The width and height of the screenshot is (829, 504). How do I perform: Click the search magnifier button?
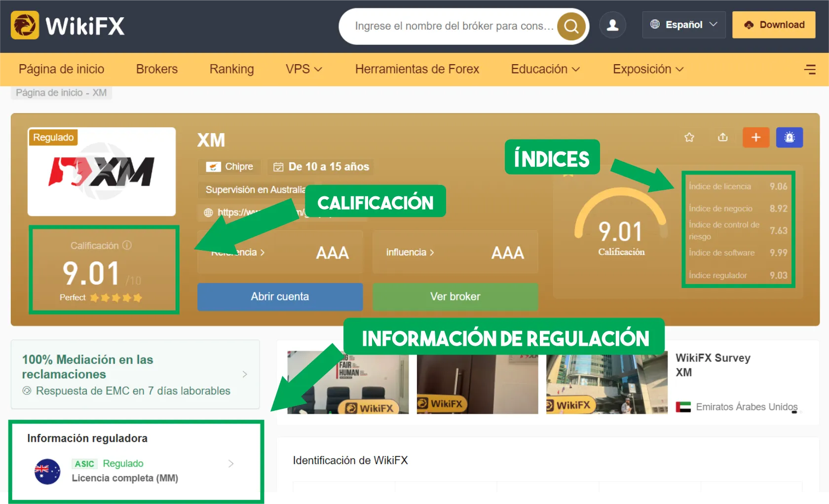point(571,26)
